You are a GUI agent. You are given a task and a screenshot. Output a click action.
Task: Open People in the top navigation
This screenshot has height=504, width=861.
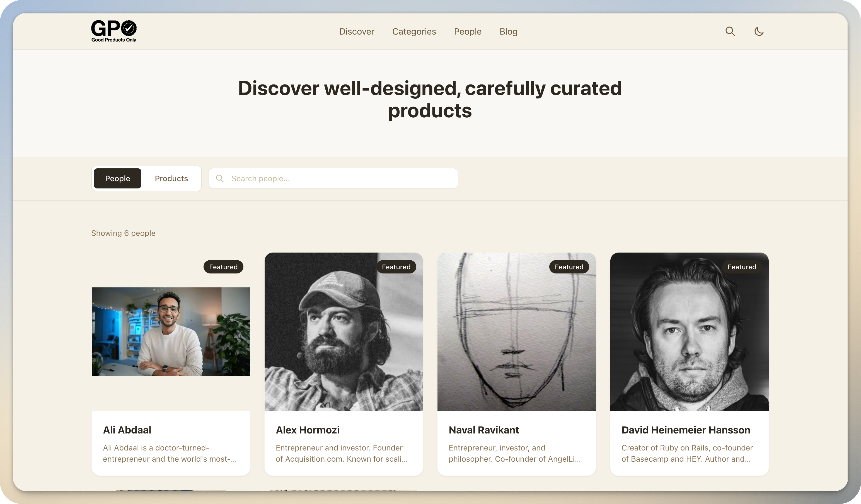[x=468, y=31]
